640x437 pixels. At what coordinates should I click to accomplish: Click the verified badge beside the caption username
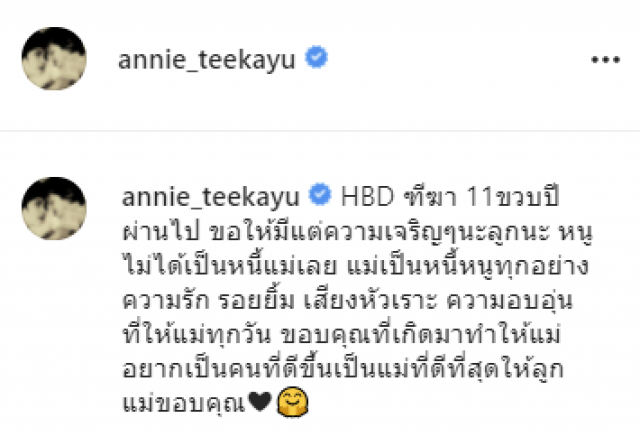320,194
